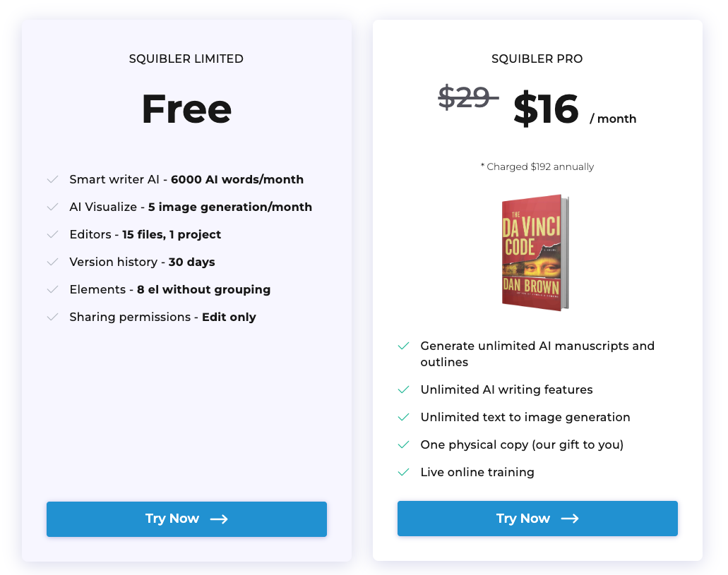Click green checkmark beside Unlimited AI writing features
The width and height of the screenshot is (728, 575).
pos(403,390)
